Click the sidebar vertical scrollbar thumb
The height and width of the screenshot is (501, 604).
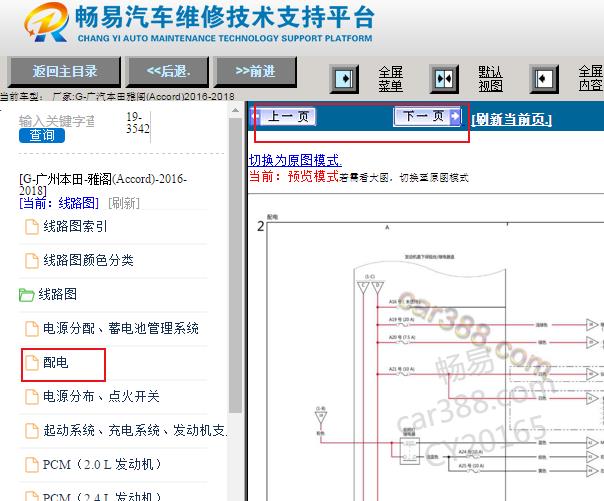pos(235,266)
